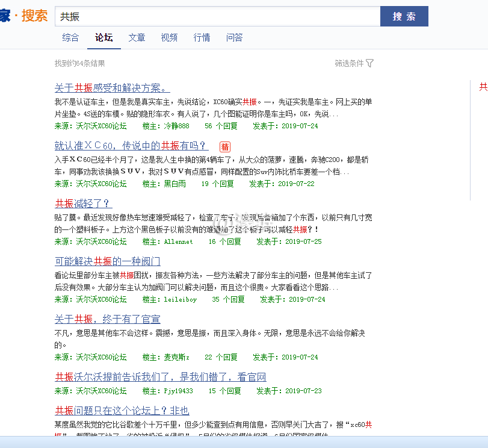The width and height of the screenshot is (488, 448).
Task: Switch to the 文章 tab
Action: pos(137,37)
